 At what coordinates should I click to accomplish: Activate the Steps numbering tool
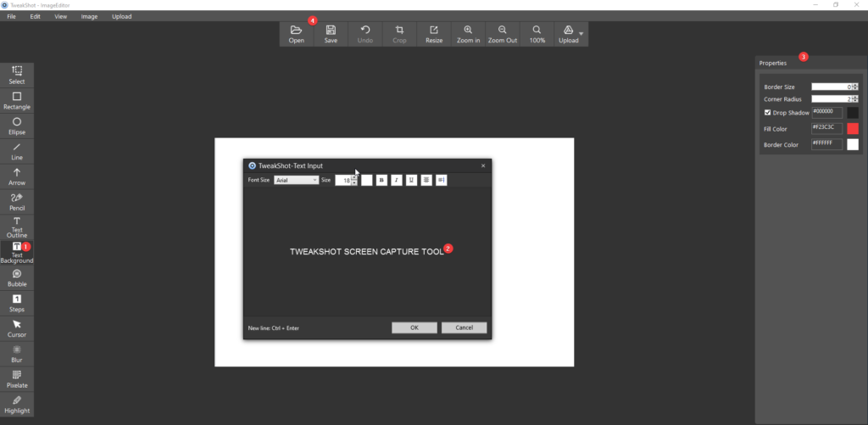click(17, 304)
